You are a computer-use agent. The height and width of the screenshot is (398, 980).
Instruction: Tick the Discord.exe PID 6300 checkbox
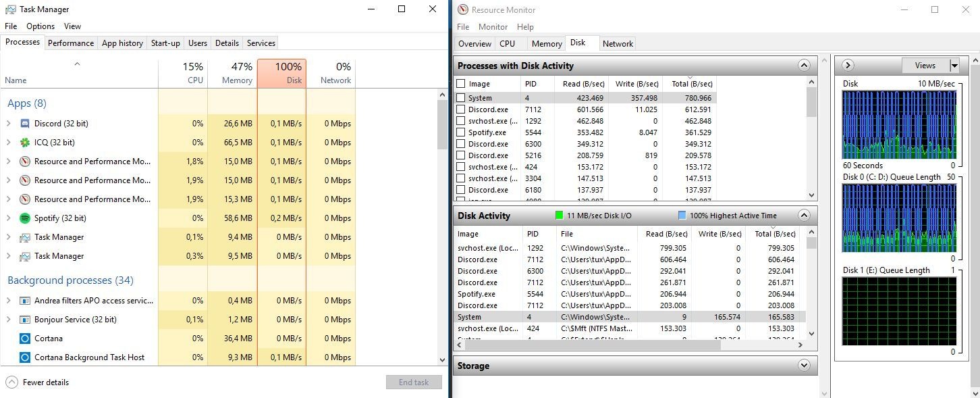click(461, 144)
